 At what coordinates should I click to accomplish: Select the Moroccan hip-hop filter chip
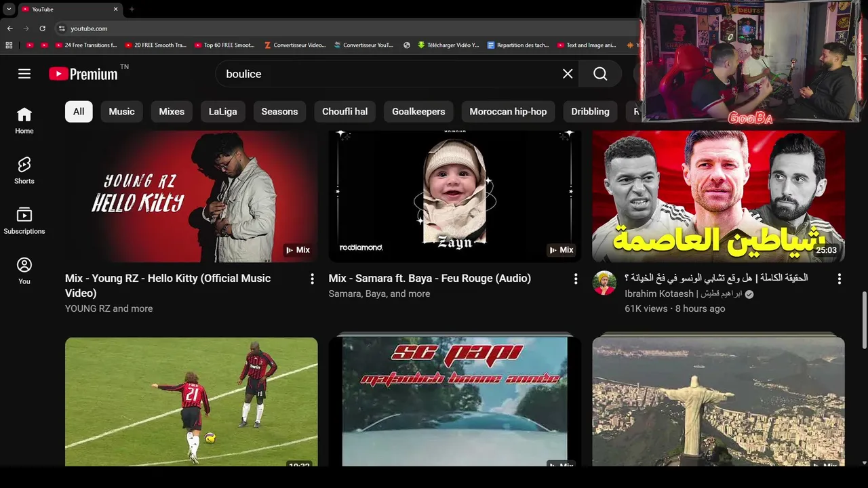click(x=508, y=112)
